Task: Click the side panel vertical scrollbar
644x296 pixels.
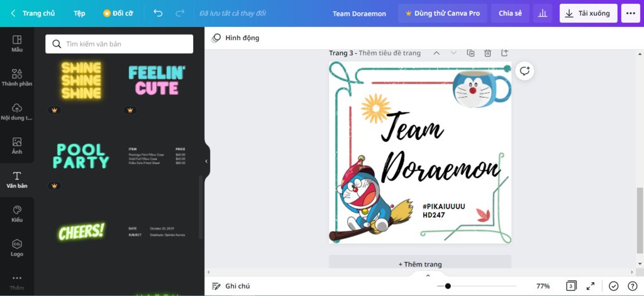Action: [201, 207]
